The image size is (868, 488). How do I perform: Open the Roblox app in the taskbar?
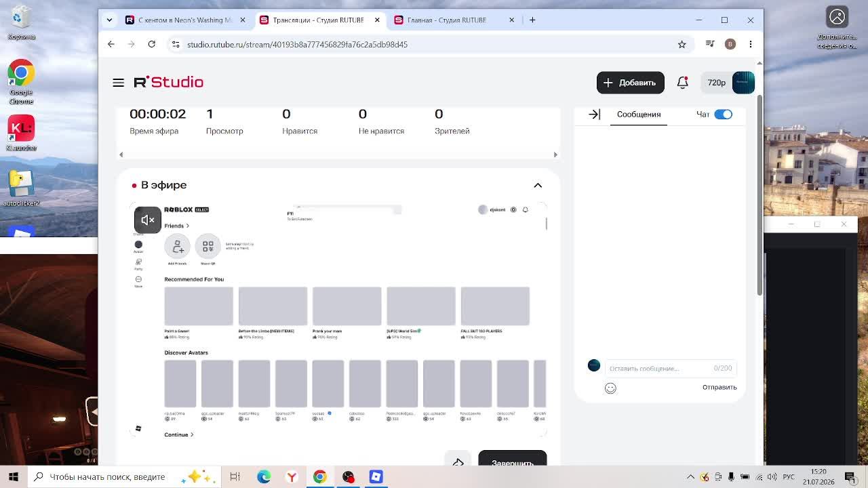pos(376,476)
